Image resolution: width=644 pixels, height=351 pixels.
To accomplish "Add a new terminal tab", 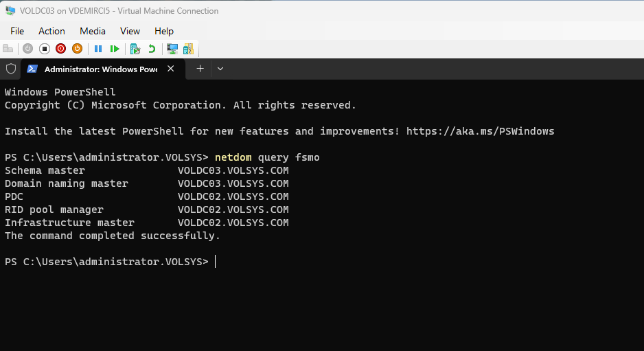I will coord(200,69).
